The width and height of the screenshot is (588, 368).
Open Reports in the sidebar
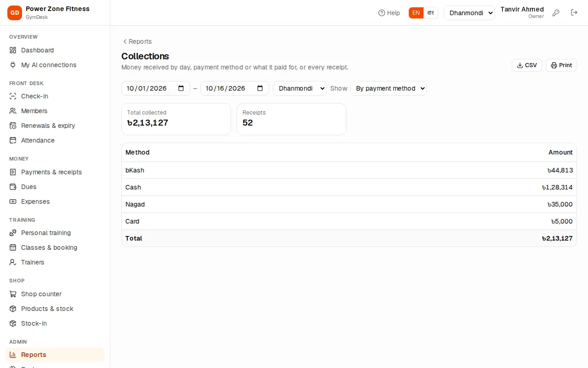click(55, 355)
